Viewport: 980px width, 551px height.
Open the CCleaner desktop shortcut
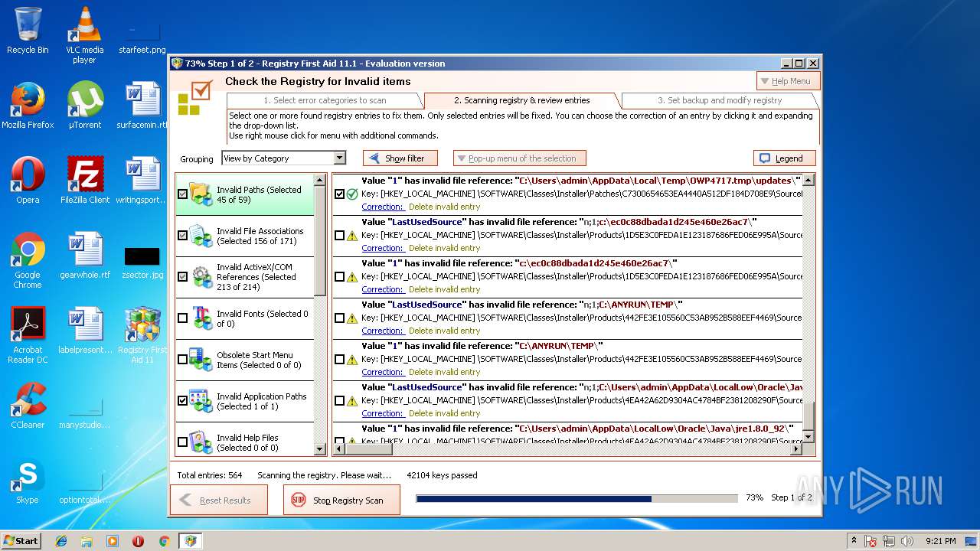28,406
